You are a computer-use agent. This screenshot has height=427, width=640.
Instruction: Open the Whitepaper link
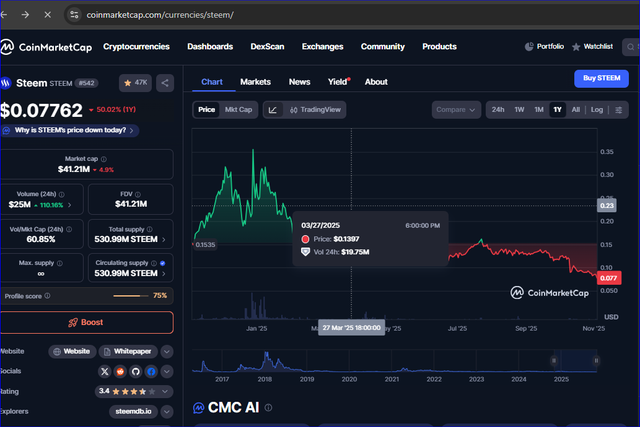coord(128,351)
